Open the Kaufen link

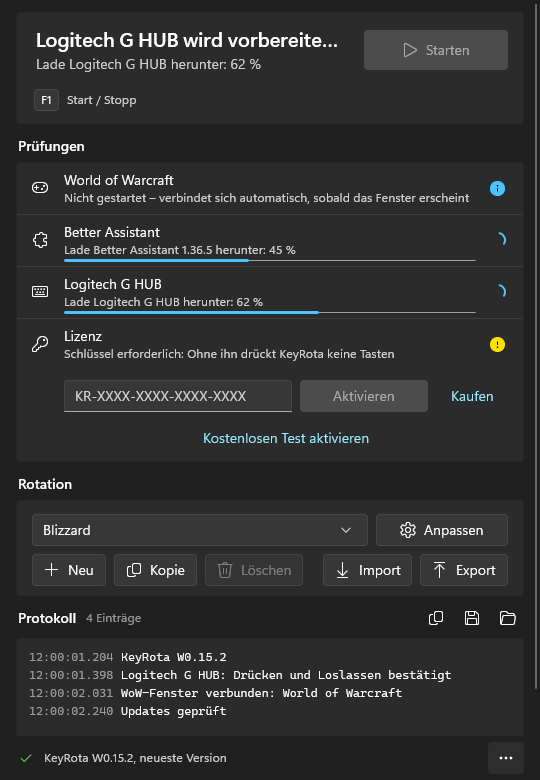pos(472,396)
